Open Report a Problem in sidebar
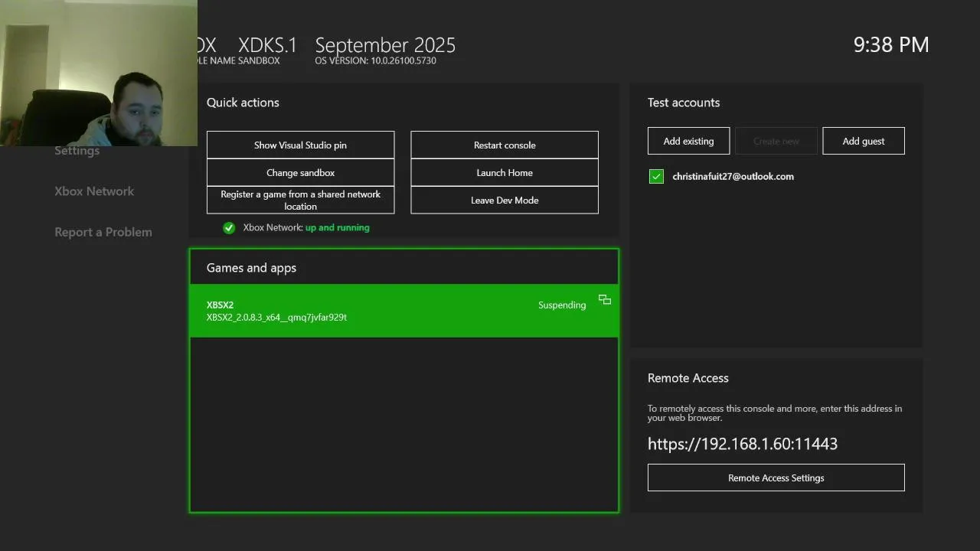Image resolution: width=980 pixels, height=551 pixels. click(x=103, y=232)
